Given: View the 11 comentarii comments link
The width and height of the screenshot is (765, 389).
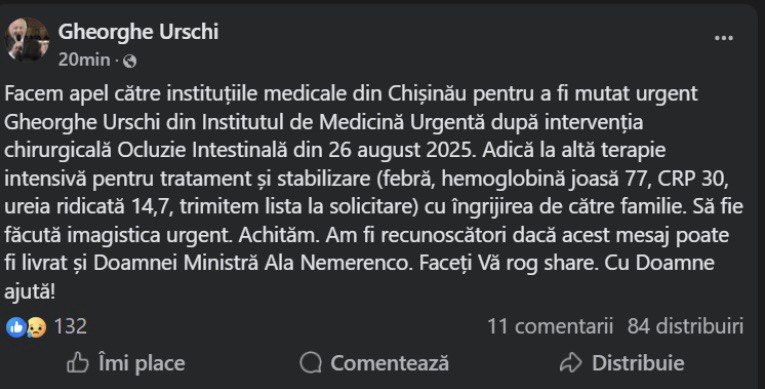Looking at the screenshot, I should (550, 326).
